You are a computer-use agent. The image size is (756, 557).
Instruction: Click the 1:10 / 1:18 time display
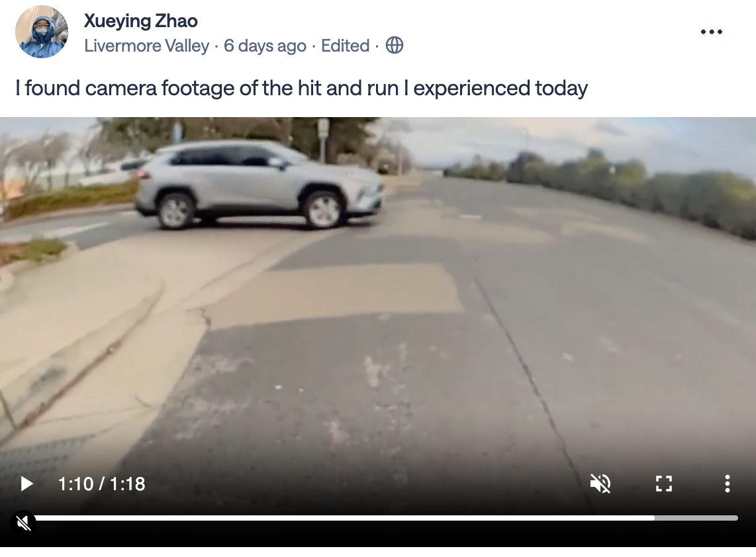[101, 484]
